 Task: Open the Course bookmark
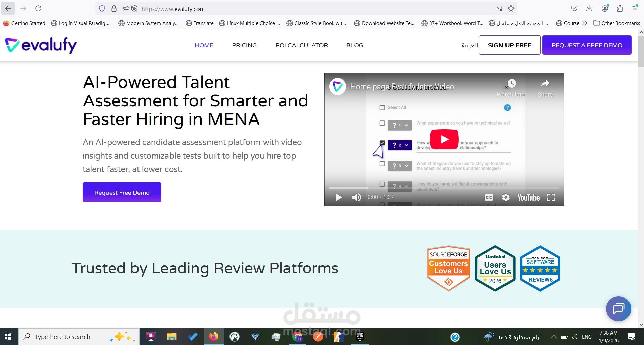coord(568,23)
